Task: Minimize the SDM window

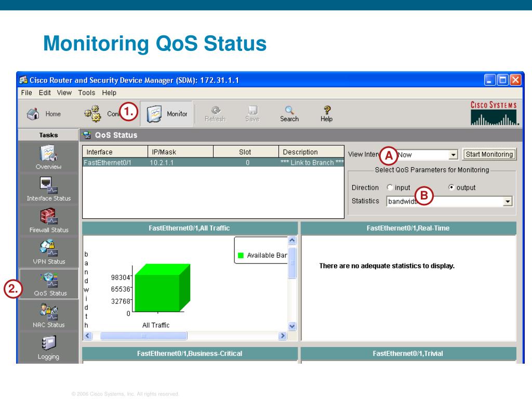Action: click(489, 80)
